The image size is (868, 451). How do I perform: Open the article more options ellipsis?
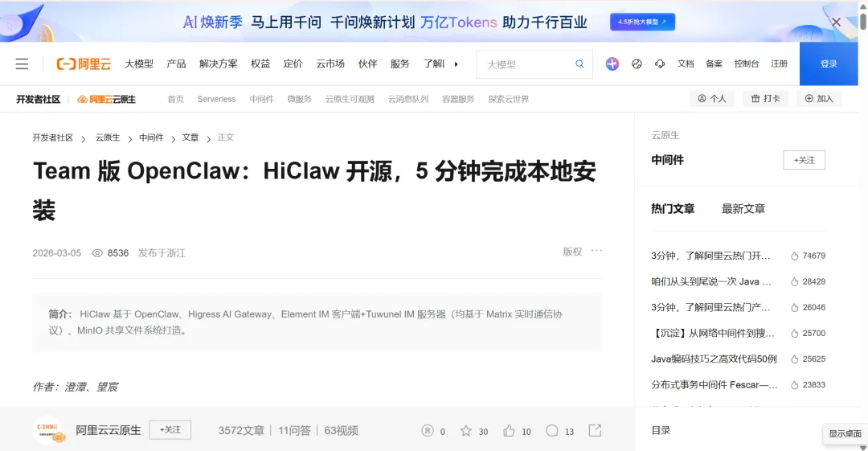tap(596, 251)
